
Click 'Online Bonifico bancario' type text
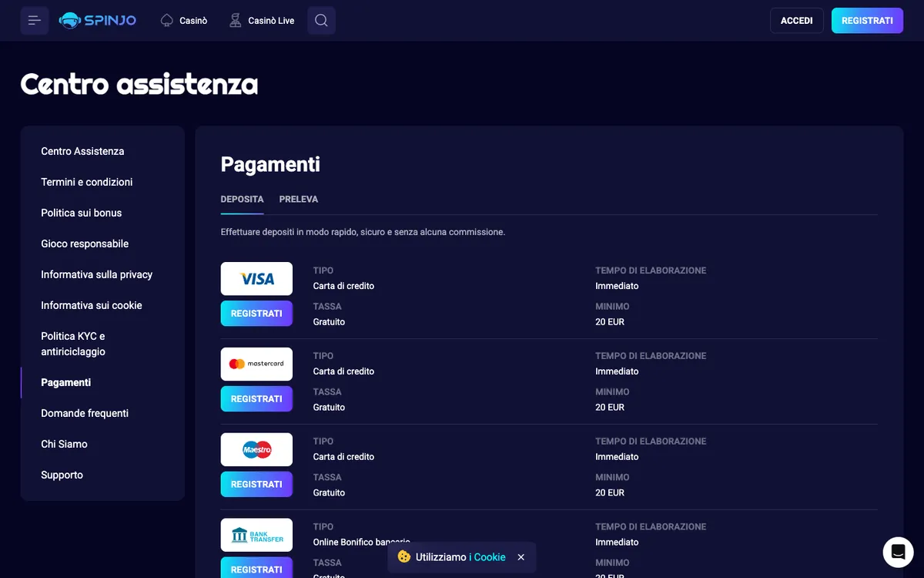pyautogui.click(x=361, y=543)
